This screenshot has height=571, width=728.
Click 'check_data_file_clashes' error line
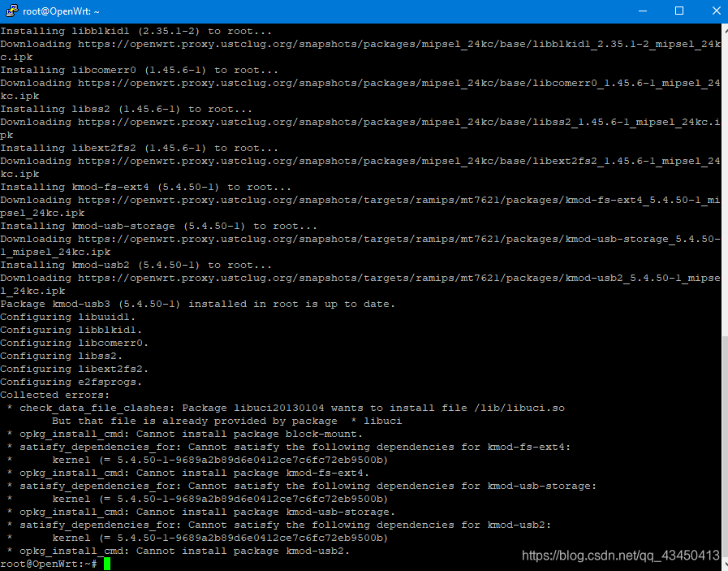(x=286, y=408)
